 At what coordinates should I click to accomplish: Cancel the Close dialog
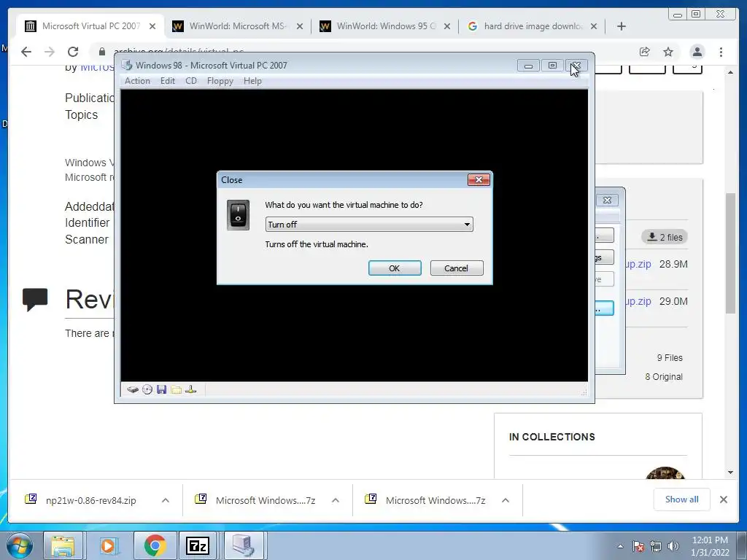pyautogui.click(x=457, y=268)
